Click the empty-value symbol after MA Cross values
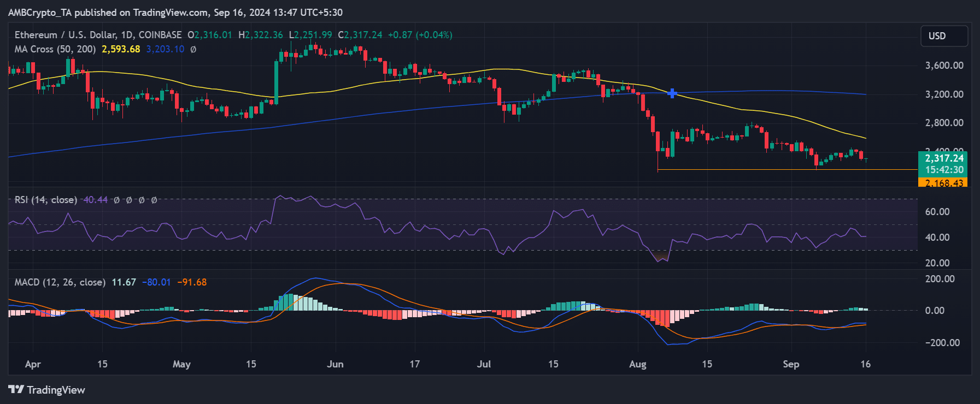This screenshot has height=404, width=980. [193, 49]
